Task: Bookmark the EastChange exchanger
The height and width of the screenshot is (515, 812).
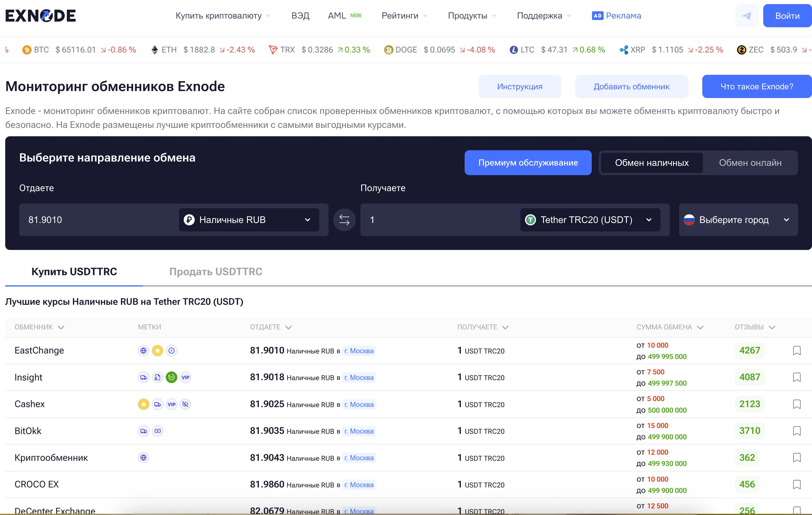Action: coord(797,351)
